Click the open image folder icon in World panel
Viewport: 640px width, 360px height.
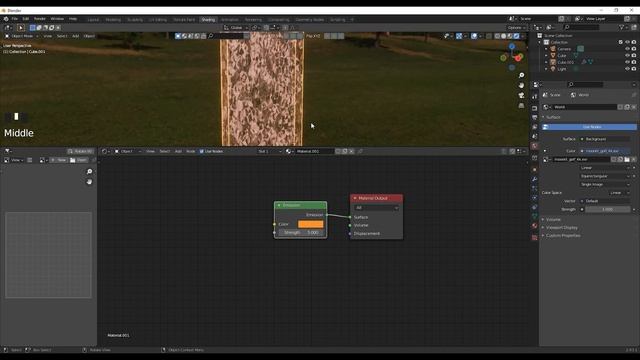point(627,160)
